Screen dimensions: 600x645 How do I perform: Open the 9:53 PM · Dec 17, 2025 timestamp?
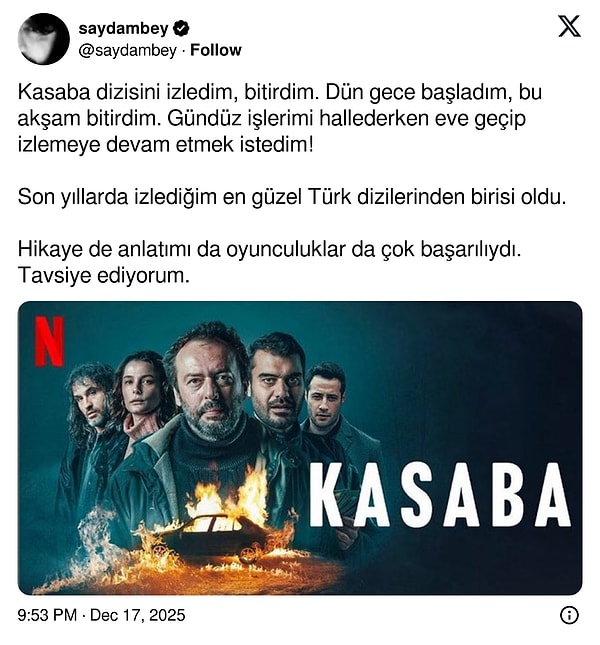pyautogui.click(x=101, y=615)
